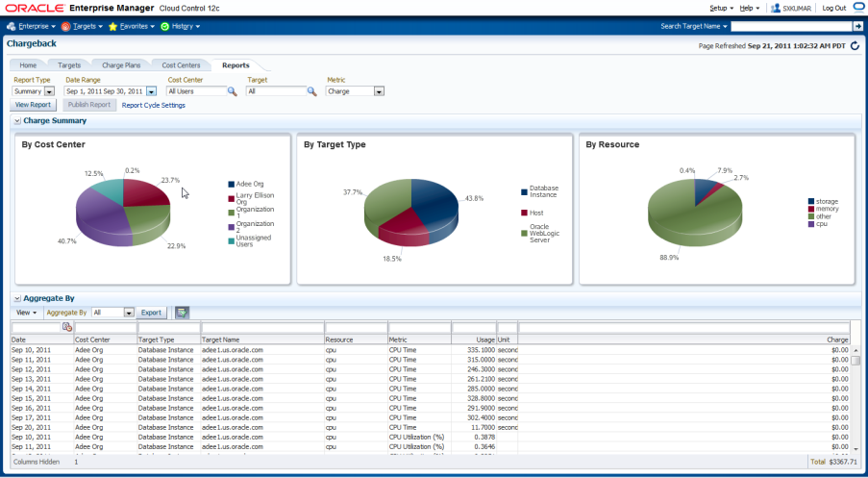The height and width of the screenshot is (478, 868).
Task: Click the Database Instance legend swatch
Action: [x=524, y=191]
